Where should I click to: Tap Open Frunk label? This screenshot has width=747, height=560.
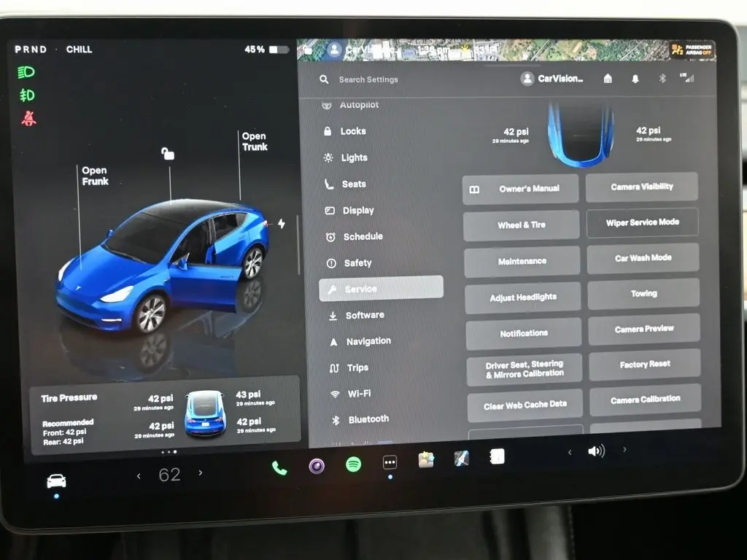95,176
